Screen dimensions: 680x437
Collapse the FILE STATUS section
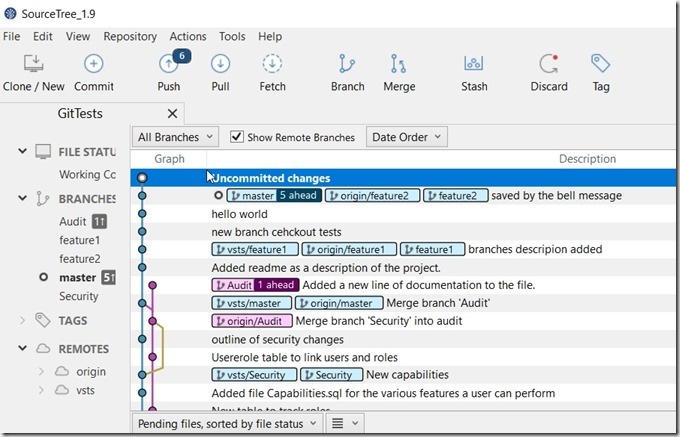pos(22,151)
